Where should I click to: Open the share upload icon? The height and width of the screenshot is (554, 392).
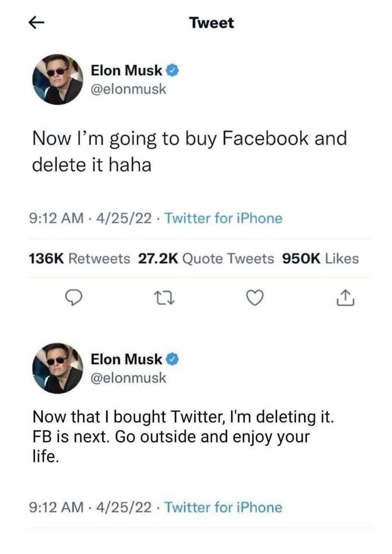(x=345, y=298)
